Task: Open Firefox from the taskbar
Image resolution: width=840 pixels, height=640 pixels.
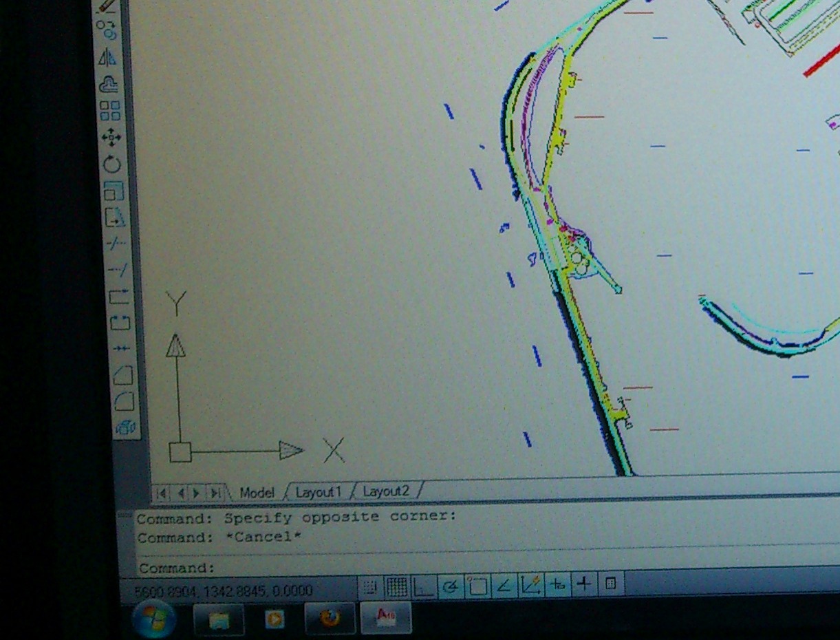Action: tap(330, 618)
